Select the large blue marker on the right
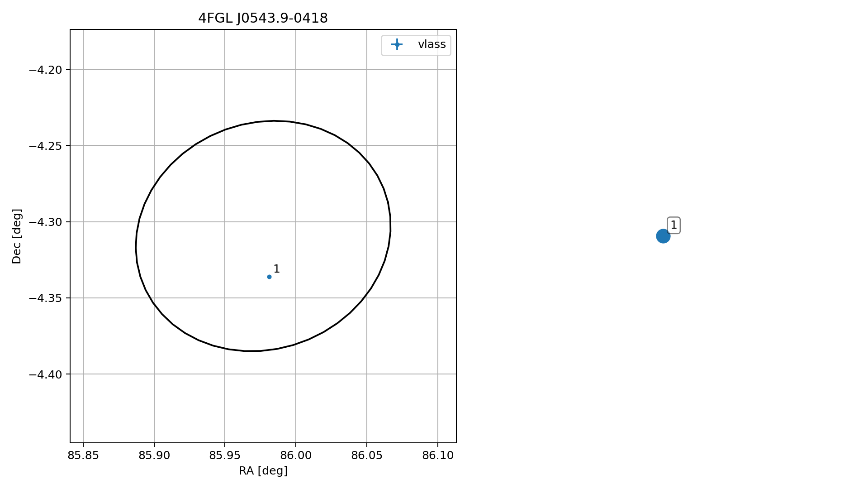868x489 pixels. click(x=663, y=236)
